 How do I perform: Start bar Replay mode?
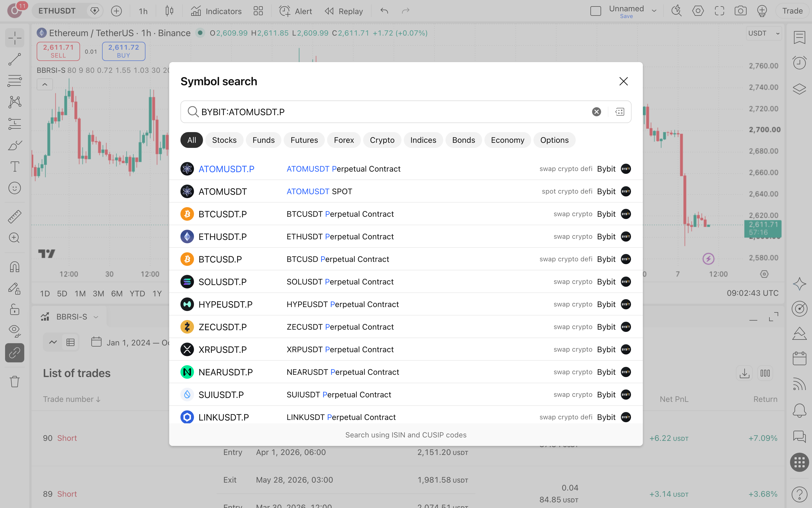344,11
